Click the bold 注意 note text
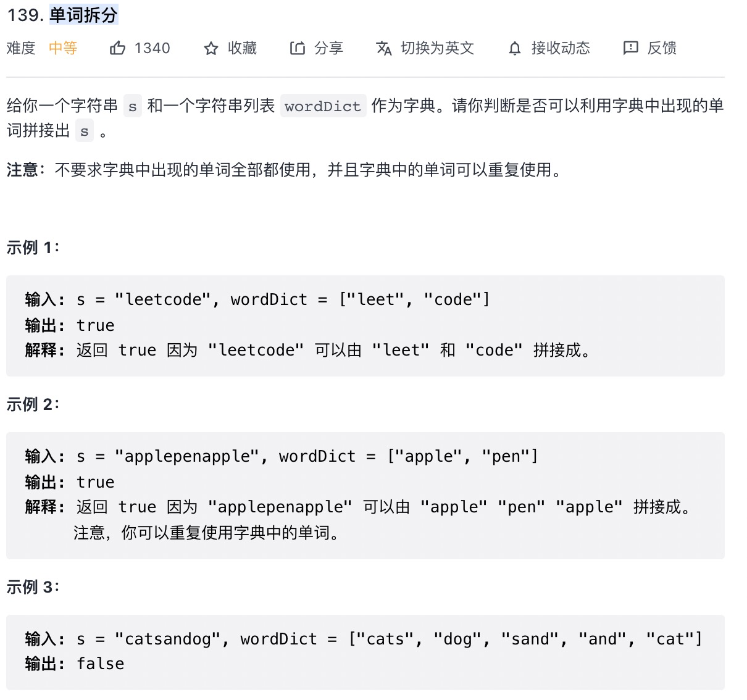This screenshot has width=747, height=700. click(x=22, y=170)
